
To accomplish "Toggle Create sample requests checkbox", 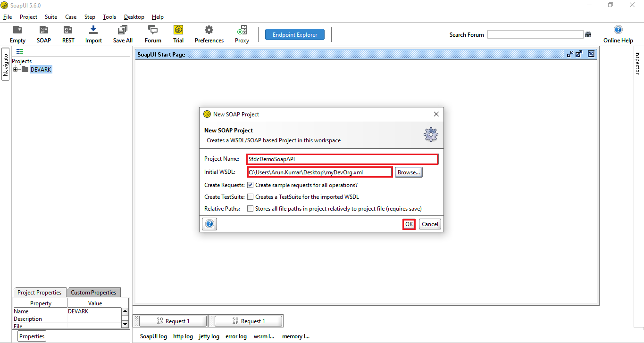I will tap(251, 185).
